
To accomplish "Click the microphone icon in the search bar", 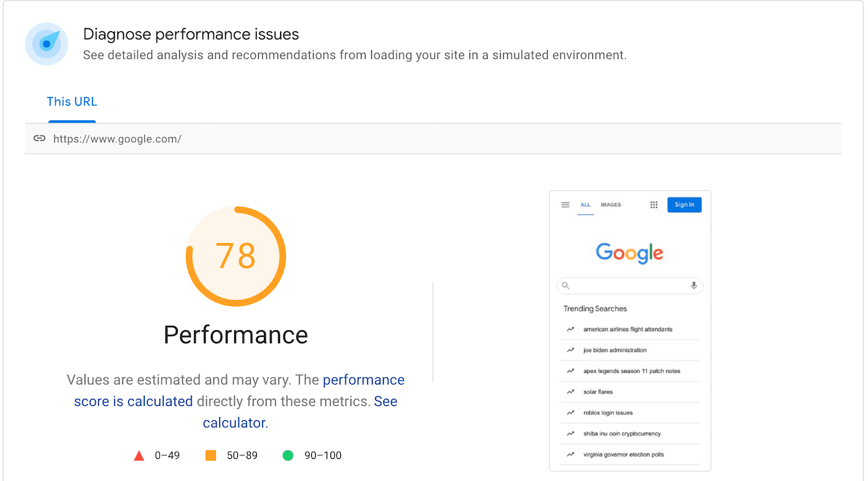I will coord(693,285).
